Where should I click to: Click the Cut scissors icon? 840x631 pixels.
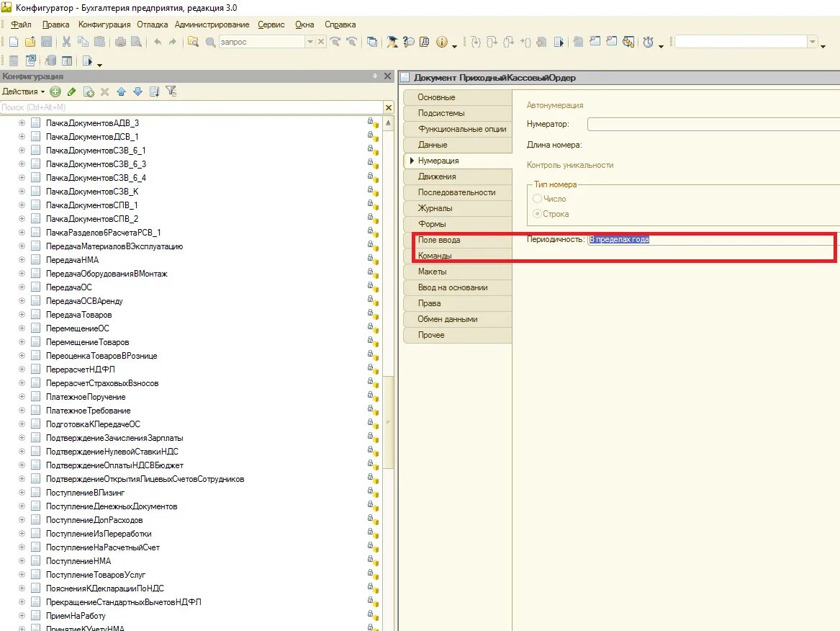66,42
